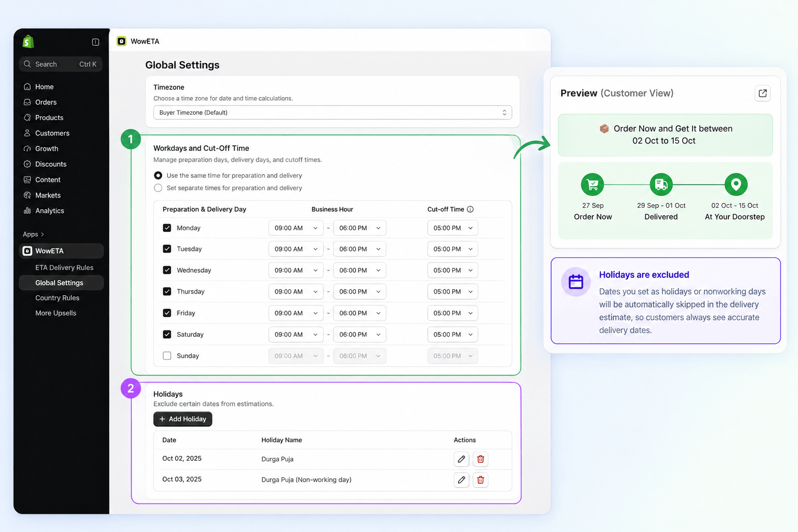Open the Buyer Timezone dropdown
Viewport: 798px width, 532px height.
332,113
